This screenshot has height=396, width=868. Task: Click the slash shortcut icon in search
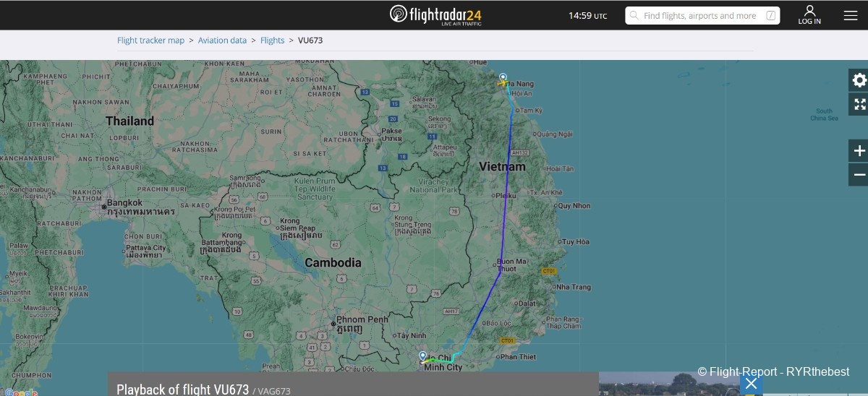pyautogui.click(x=771, y=16)
